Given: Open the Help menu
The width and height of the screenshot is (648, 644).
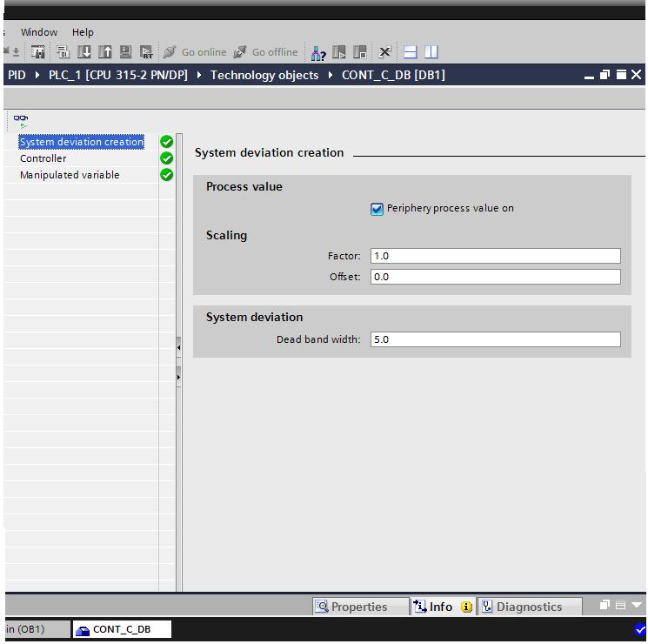Looking at the screenshot, I should (83, 32).
